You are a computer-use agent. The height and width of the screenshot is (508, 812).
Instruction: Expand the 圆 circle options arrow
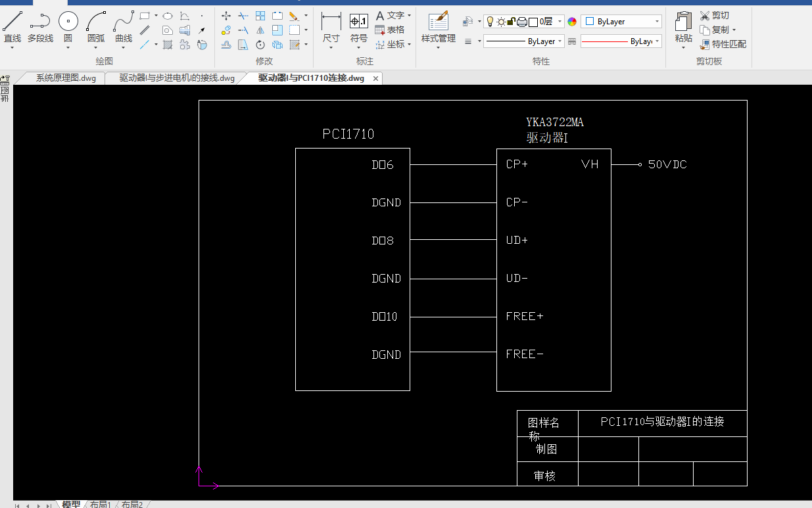tap(68, 47)
